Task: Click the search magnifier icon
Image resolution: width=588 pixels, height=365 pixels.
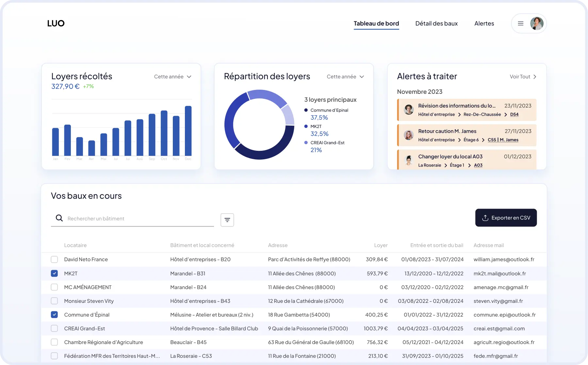Action: [x=59, y=218]
